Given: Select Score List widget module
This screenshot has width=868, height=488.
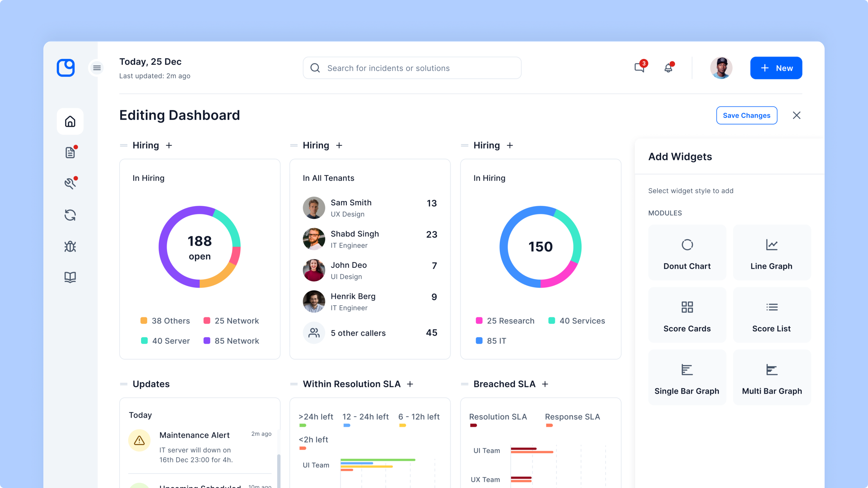Looking at the screenshot, I should coord(772,315).
